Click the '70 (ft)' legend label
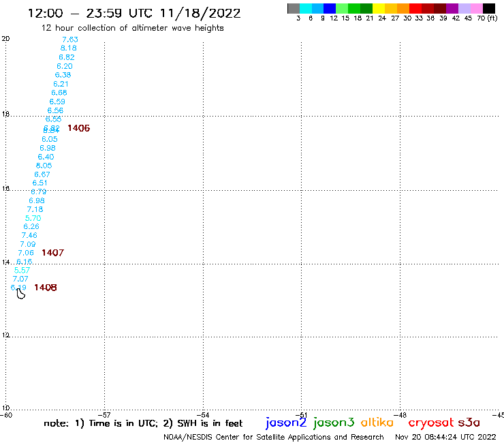The image size is (504, 443). click(487, 18)
